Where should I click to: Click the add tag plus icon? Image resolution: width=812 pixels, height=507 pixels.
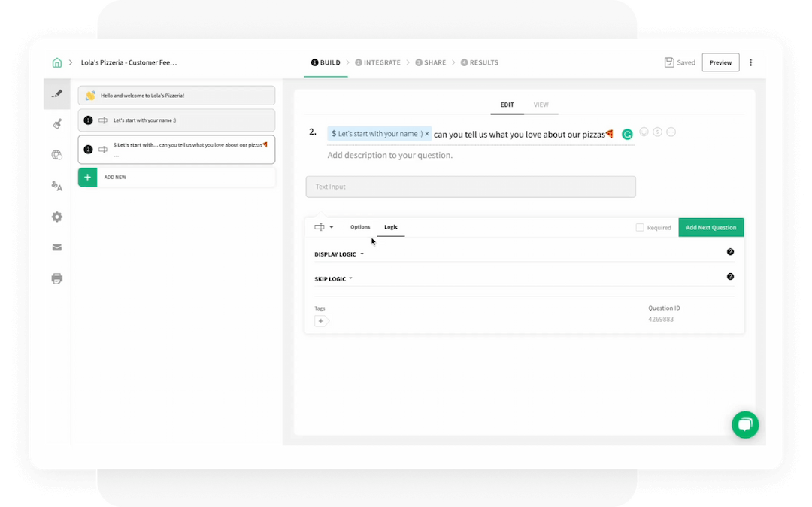321,321
